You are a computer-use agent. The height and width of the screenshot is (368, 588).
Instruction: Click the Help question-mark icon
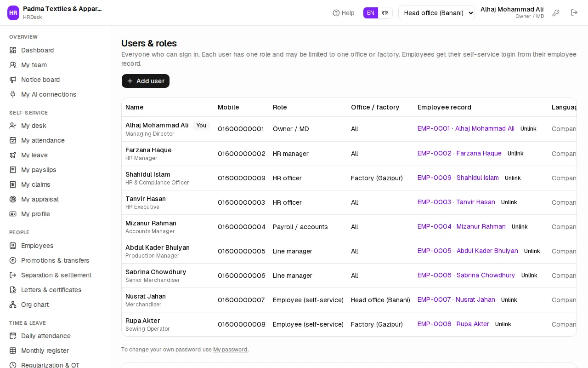pos(336,13)
